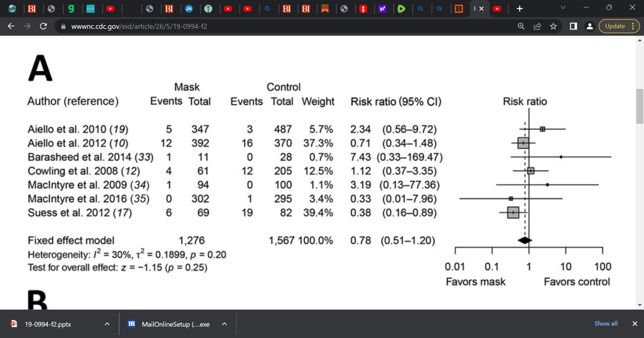Bookmark this page with the star
This screenshot has height=338, width=644.
pos(553,26)
